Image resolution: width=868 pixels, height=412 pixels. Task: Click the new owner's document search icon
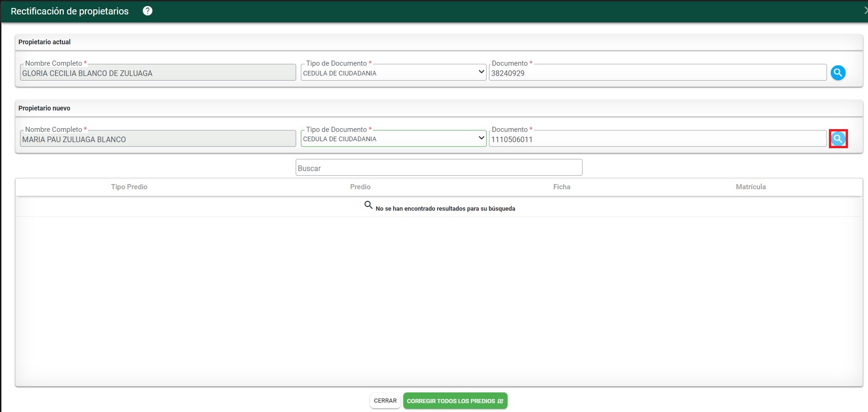[838, 139]
